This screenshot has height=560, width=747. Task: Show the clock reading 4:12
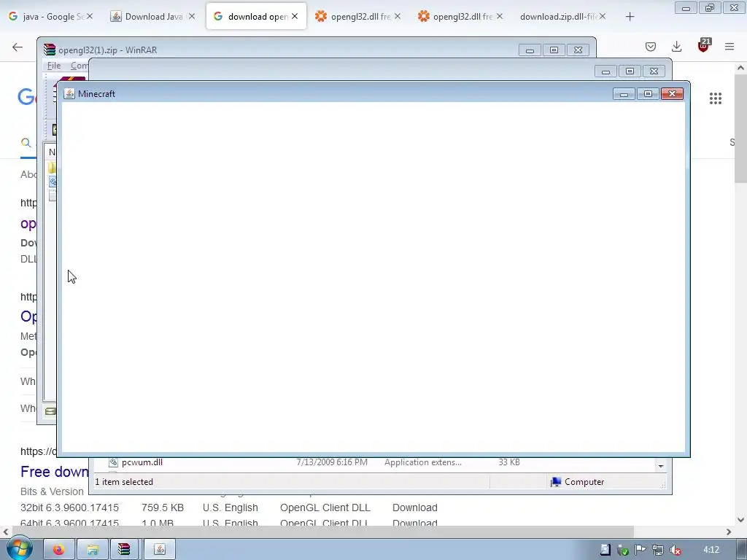pos(711,550)
